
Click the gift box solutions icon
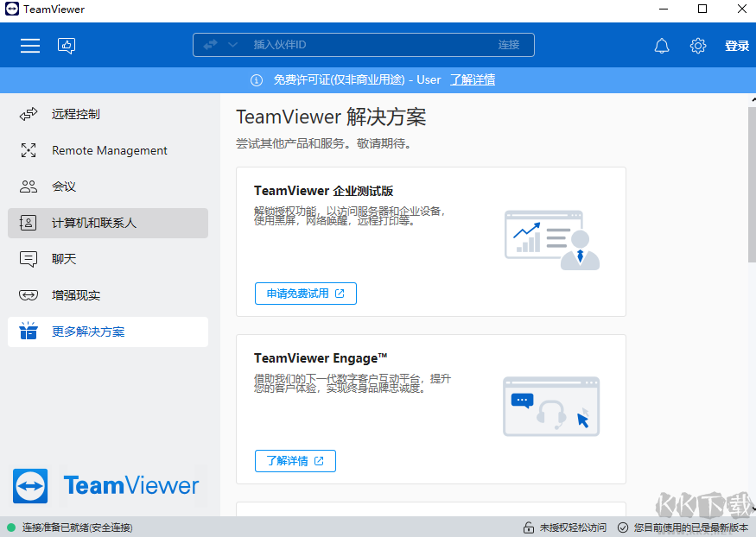[29, 331]
